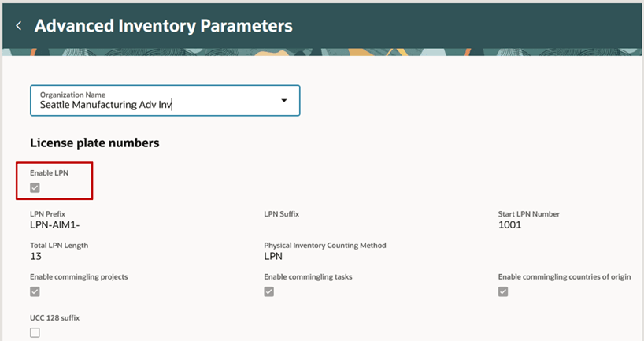Click the back arrow icon in header
The height and width of the screenshot is (341, 644).
pyautogui.click(x=18, y=26)
